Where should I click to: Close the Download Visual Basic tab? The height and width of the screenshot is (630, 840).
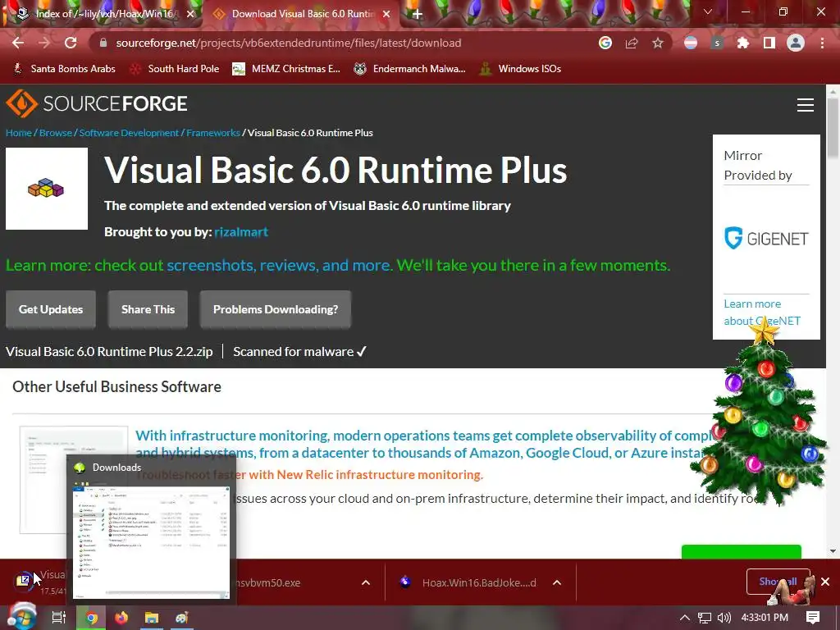point(386,15)
